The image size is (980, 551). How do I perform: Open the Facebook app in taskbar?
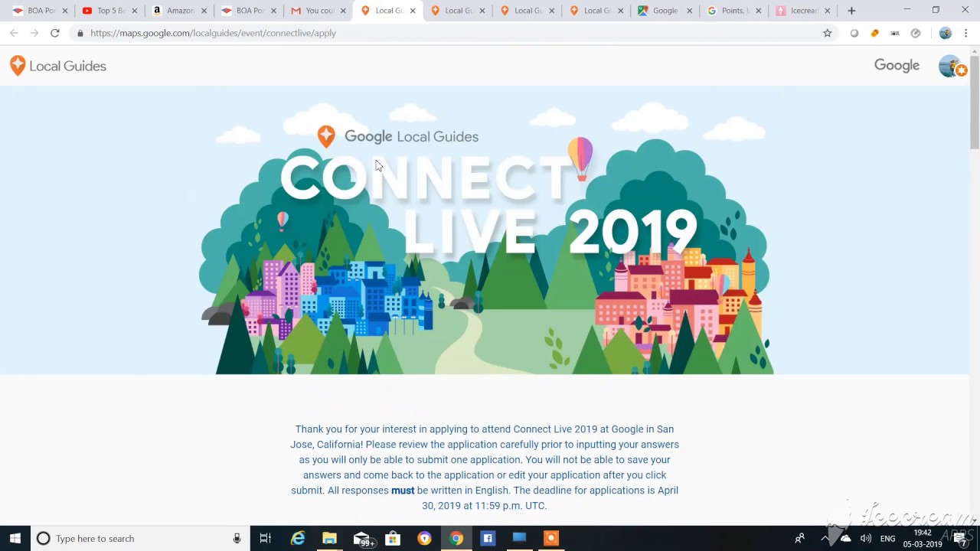pyautogui.click(x=488, y=538)
